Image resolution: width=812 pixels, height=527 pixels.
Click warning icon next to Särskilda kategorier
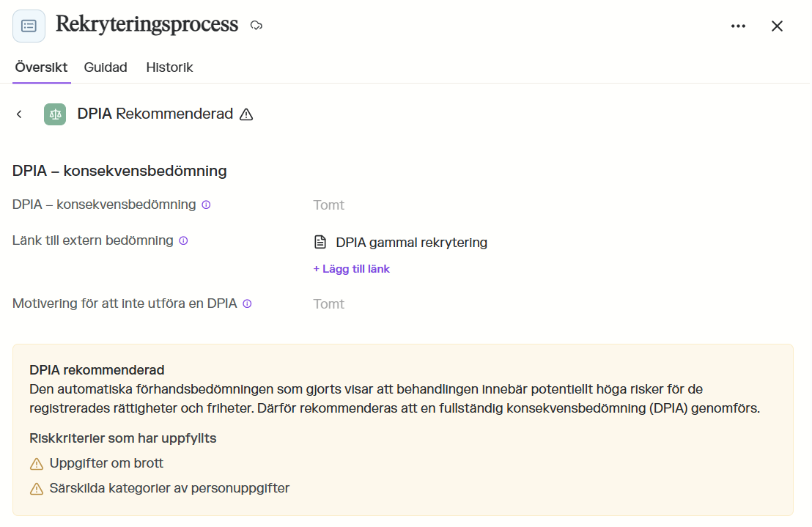pos(37,489)
